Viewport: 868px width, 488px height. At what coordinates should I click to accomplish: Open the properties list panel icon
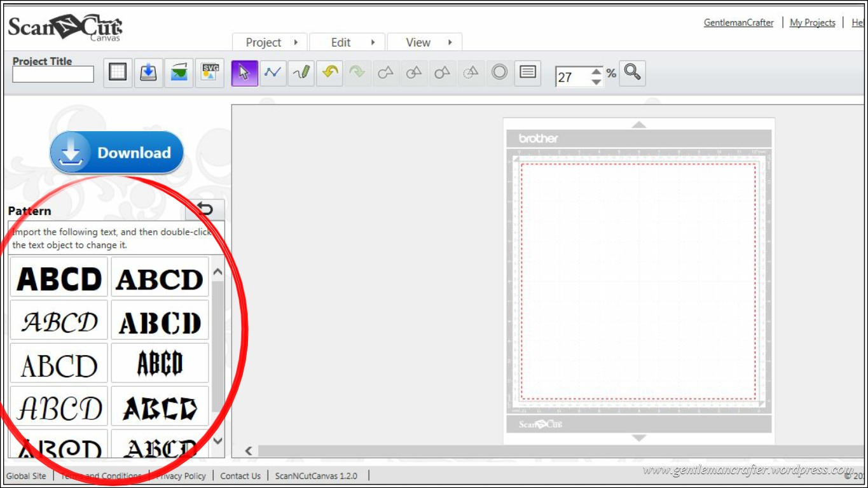pyautogui.click(x=527, y=73)
